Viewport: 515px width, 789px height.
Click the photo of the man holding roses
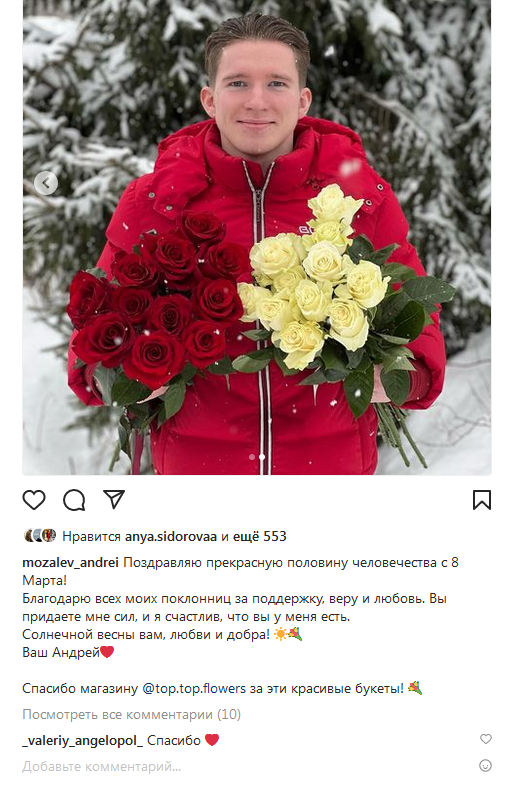257,238
